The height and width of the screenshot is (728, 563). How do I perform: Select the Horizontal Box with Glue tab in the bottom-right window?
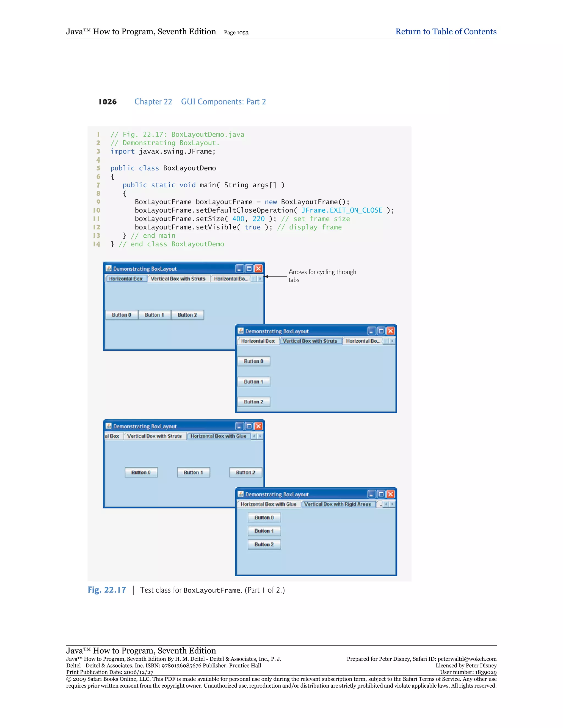tap(268, 504)
